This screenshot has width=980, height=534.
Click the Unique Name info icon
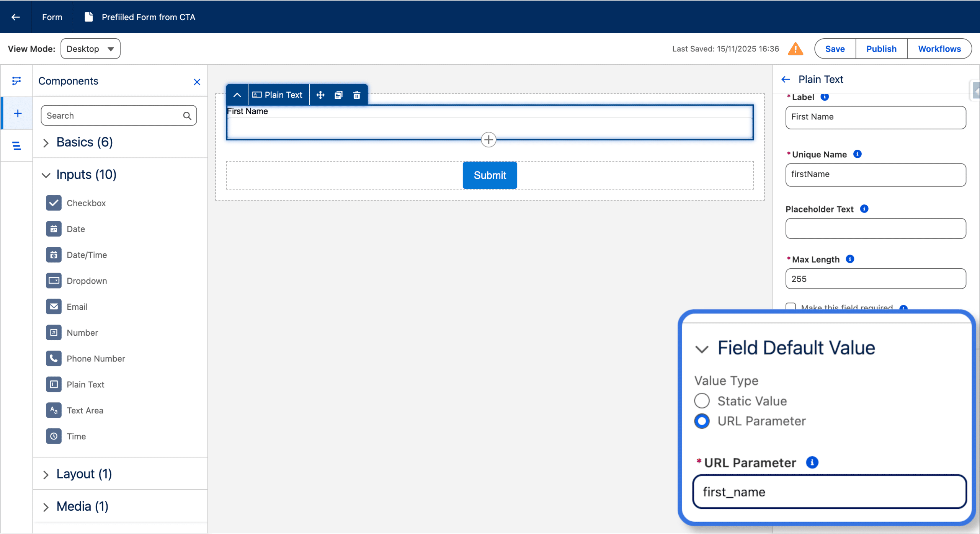[x=857, y=154]
